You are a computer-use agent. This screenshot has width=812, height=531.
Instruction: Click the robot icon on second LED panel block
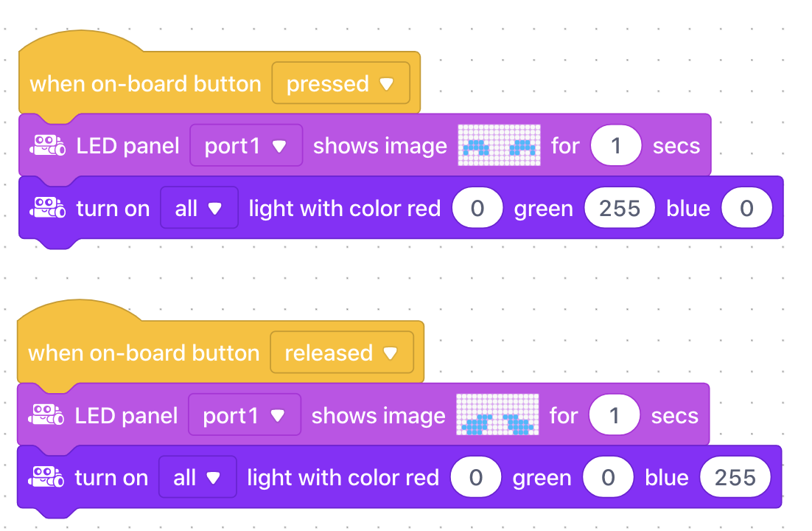46,415
